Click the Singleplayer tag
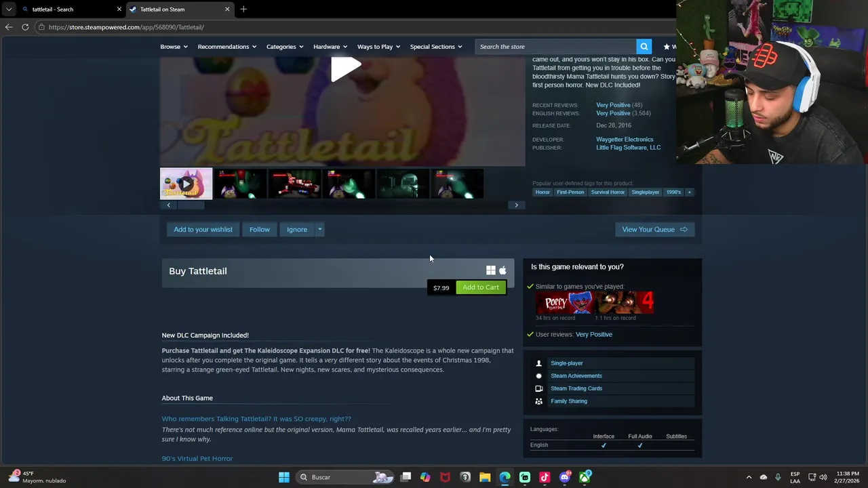 coord(645,192)
